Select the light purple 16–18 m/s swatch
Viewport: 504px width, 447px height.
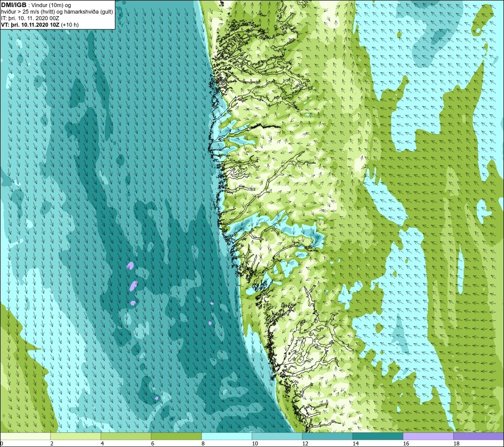(x=428, y=436)
